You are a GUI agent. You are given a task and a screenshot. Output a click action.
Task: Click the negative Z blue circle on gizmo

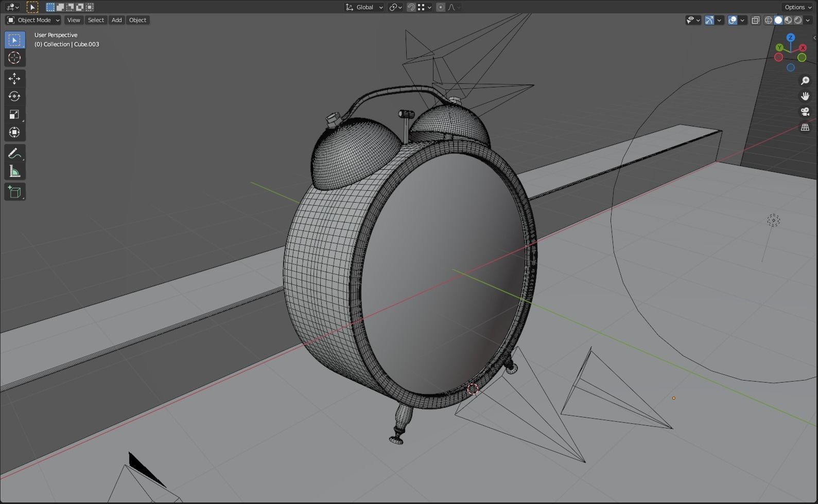(791, 67)
